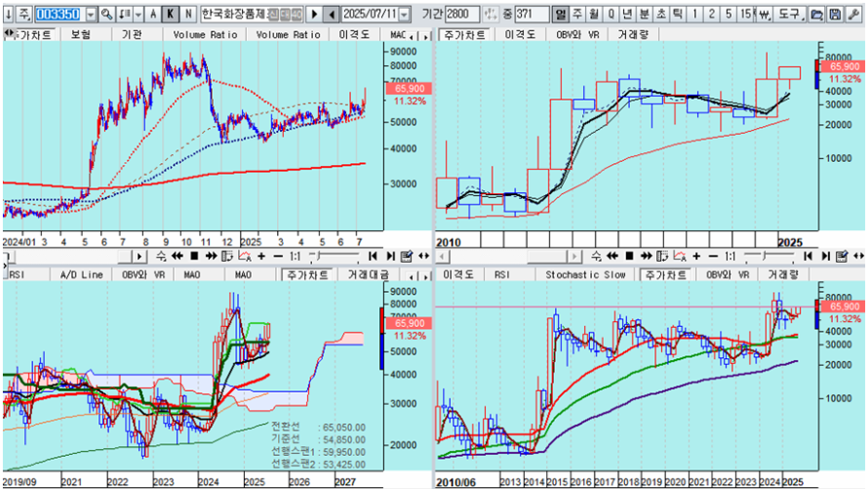The height and width of the screenshot is (489, 868).
Task: Click left chart line-analysis icon
Action: coord(244,256)
